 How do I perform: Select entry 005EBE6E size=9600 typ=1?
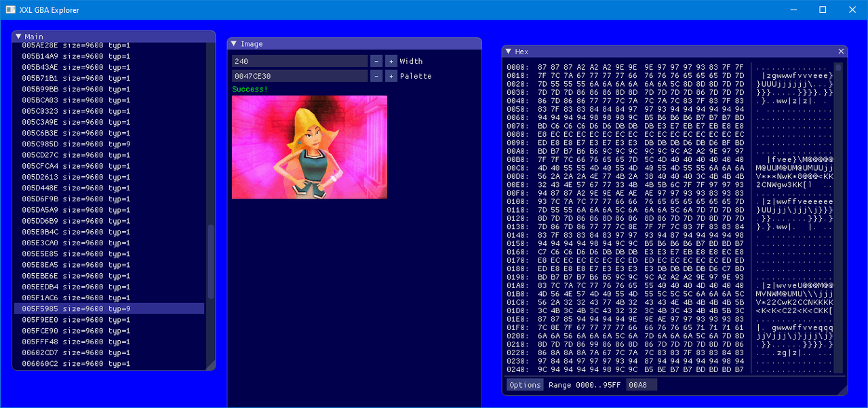point(109,276)
